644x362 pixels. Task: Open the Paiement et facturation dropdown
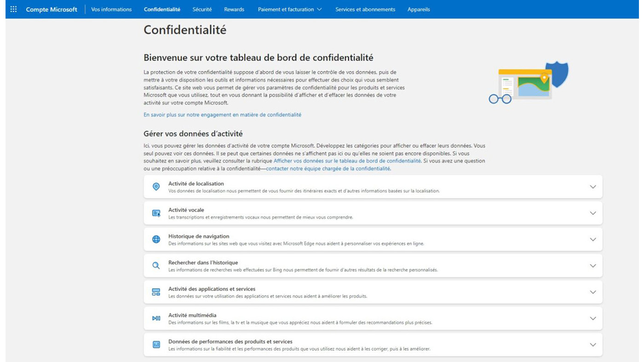(290, 9)
